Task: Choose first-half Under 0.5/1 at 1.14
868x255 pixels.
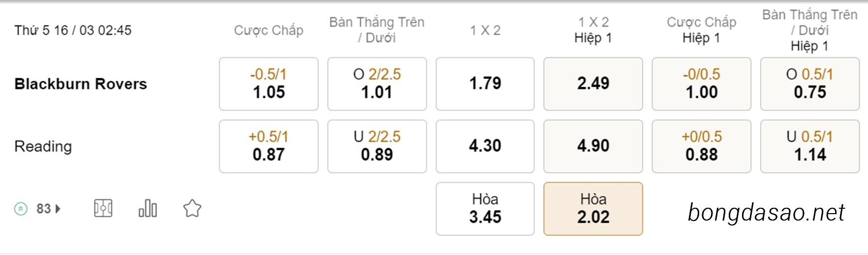Action: [810, 146]
